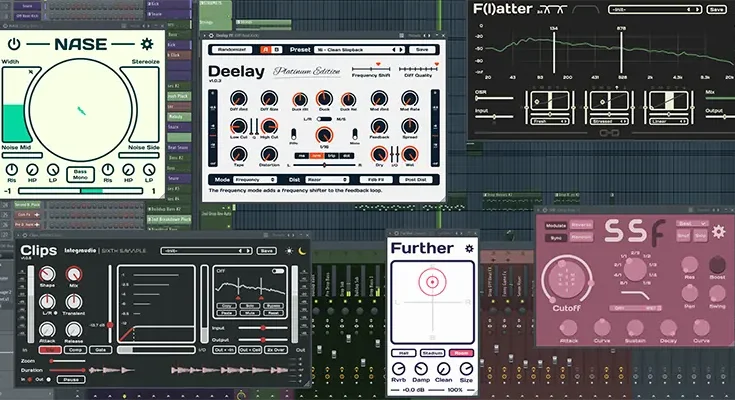
Task: Open the SSF plugin settings gear
Action: [718, 233]
